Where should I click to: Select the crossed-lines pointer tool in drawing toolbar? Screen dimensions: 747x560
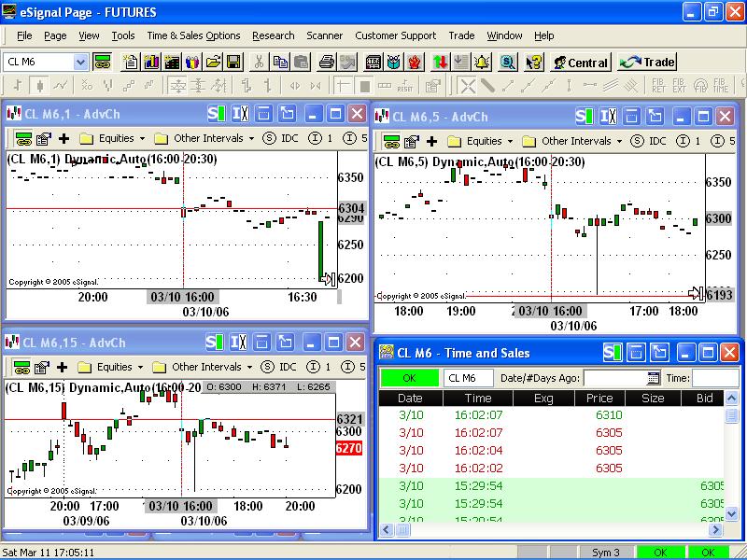[467, 86]
